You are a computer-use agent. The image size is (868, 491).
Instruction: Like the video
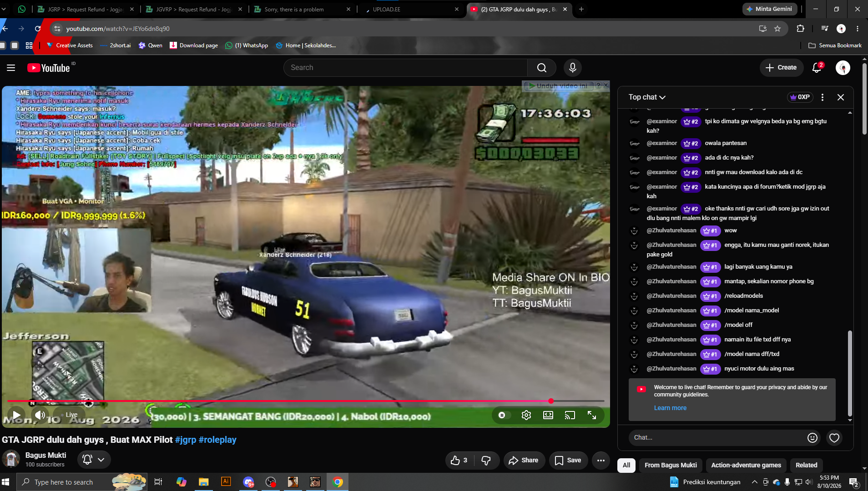click(x=459, y=461)
